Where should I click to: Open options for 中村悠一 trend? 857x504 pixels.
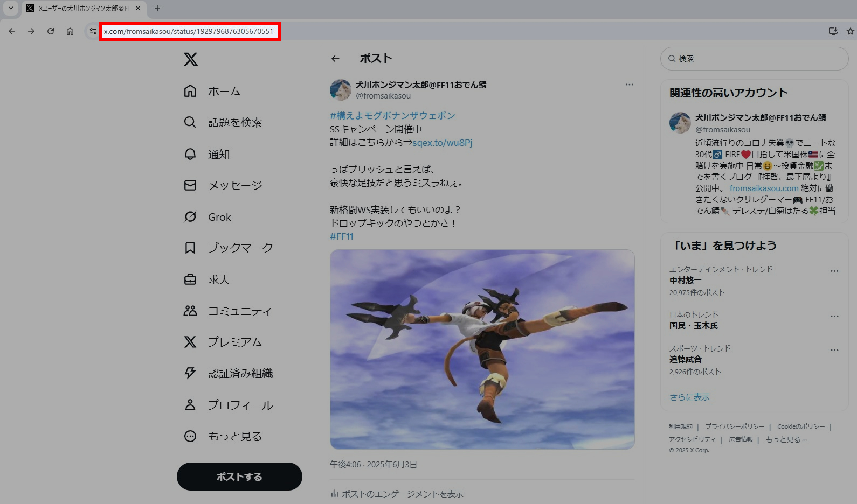[834, 271]
